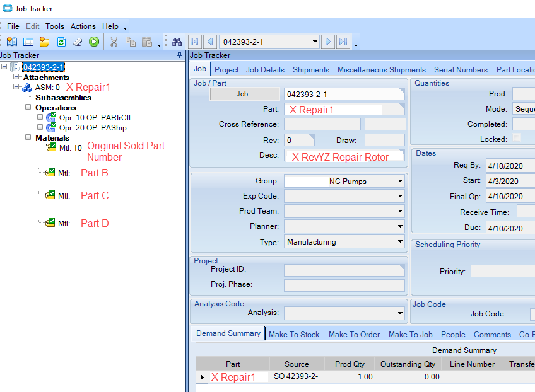Switch to the Shipments tab
The height and width of the screenshot is (392, 535).
click(311, 70)
